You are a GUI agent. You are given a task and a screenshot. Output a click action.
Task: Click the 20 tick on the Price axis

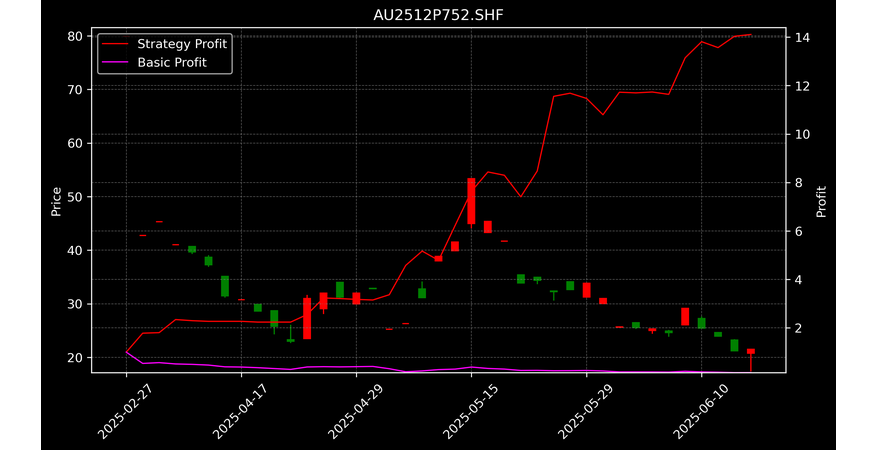pyautogui.click(x=76, y=358)
